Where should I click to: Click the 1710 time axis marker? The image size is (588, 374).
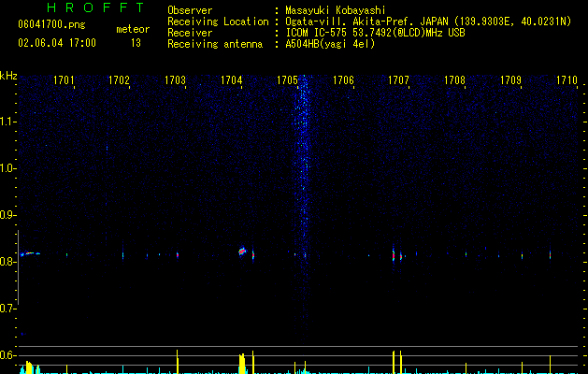point(566,80)
